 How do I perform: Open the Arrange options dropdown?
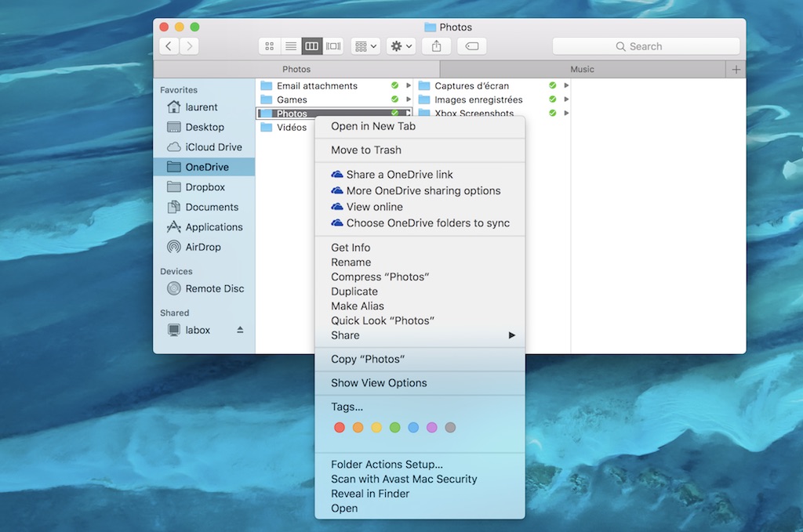365,45
